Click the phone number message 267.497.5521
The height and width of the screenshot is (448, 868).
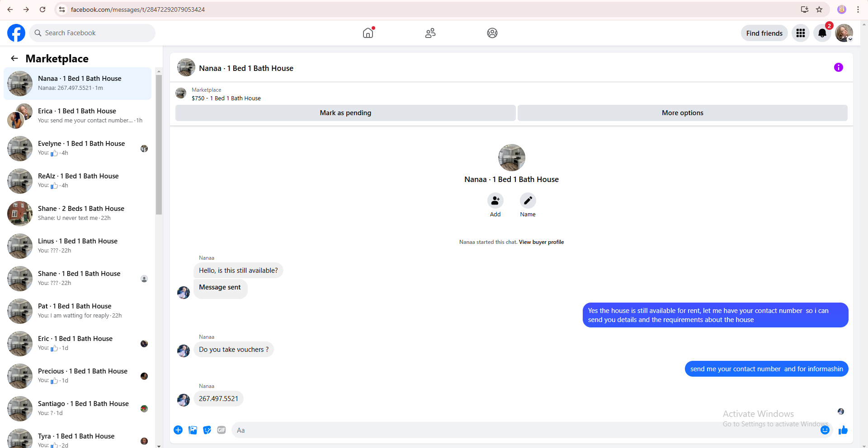218,399
